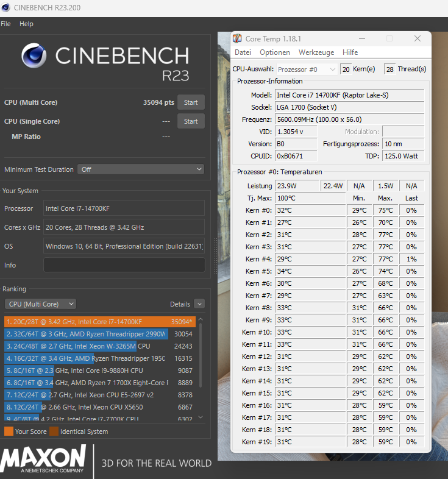Start the CPU Single Core benchmark
This screenshot has height=479, width=448.
[x=191, y=121]
